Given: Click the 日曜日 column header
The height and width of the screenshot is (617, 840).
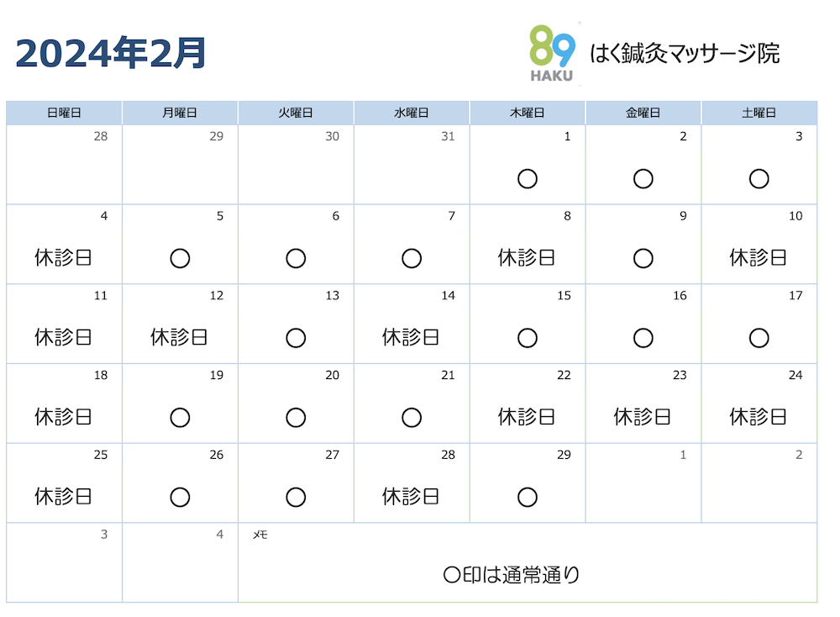Looking at the screenshot, I should click(x=65, y=113).
